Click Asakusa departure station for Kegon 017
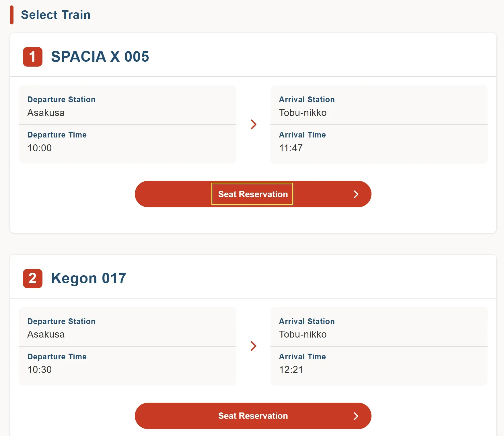This screenshot has height=436, width=504. point(46,334)
